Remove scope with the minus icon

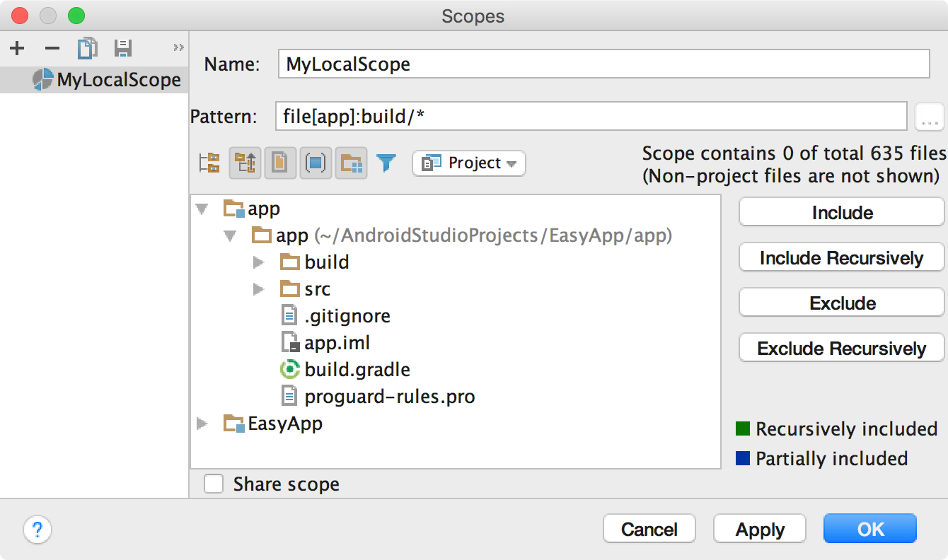pyautogui.click(x=52, y=48)
